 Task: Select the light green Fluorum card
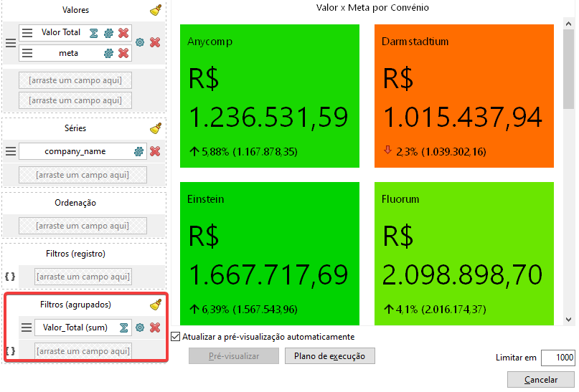464,254
